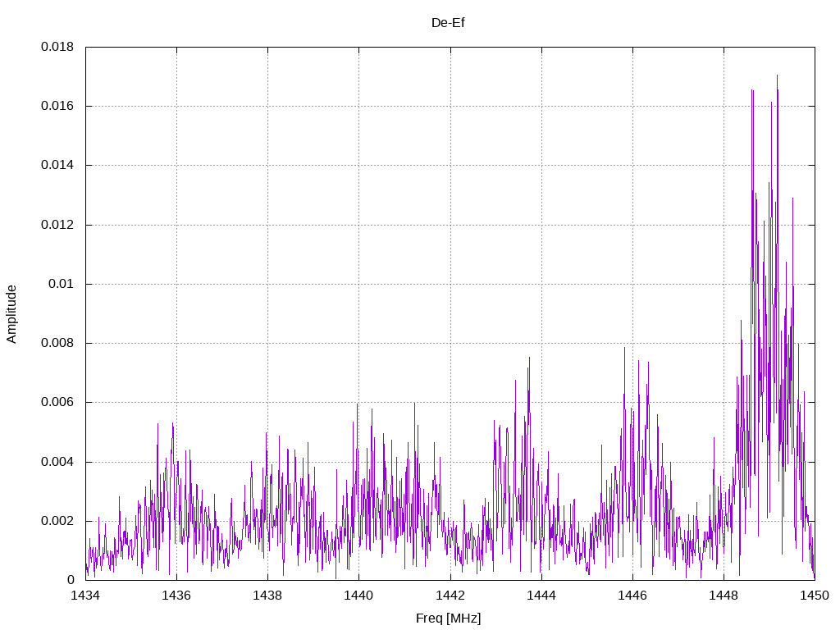Click the 1442 x-axis tick label

[x=450, y=596]
